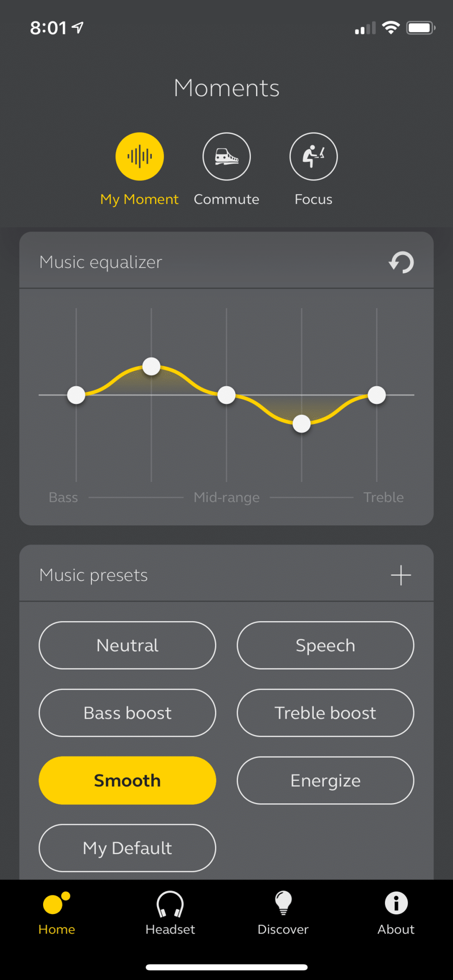
Task: Tap the treble equalizer handle on the right end
Action: 377,395
